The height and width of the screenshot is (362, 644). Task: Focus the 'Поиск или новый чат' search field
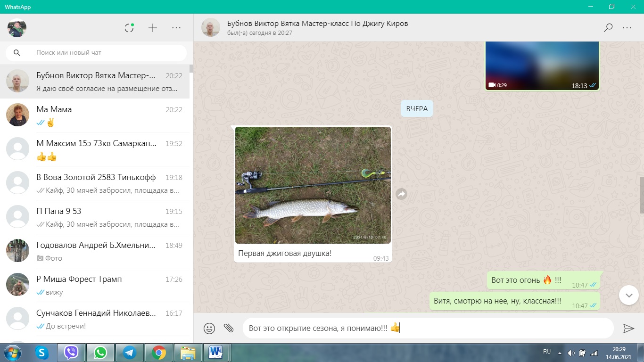pos(96,53)
